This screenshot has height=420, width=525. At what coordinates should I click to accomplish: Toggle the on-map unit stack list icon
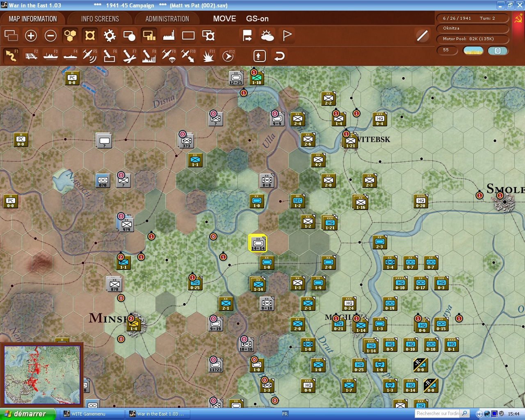[x=11, y=36]
